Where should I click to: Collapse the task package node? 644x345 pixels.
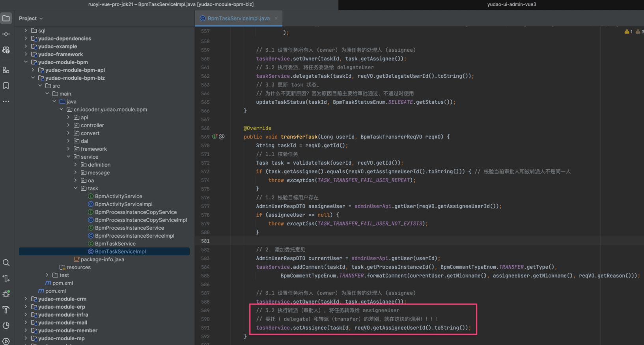(76, 188)
